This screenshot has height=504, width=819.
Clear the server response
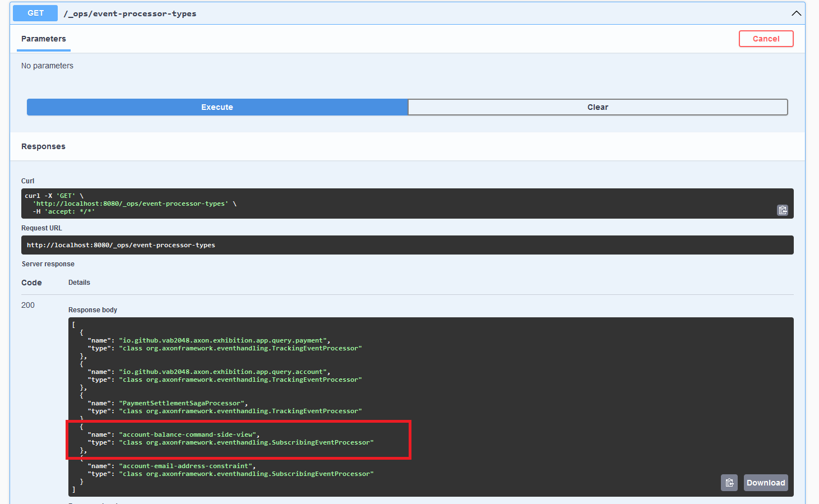598,107
